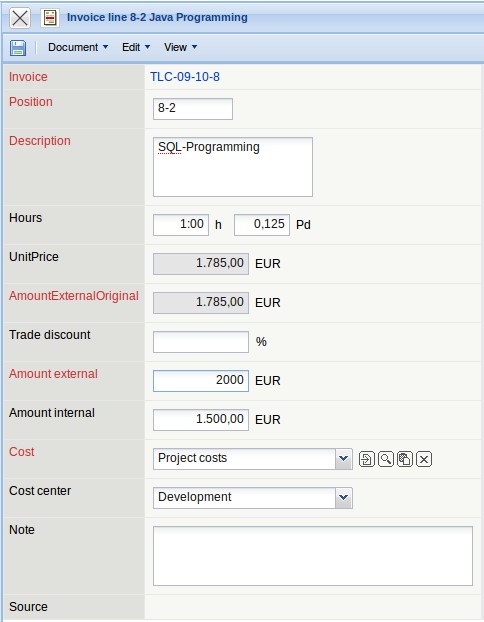Click the invoice document icon in title bar
This screenshot has height=622, width=484.
[50, 18]
